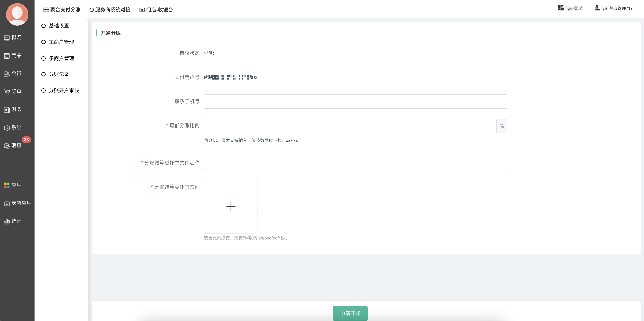Switch to 服务商系统对接 tab
Image resolution: width=644 pixels, height=321 pixels.
click(x=110, y=10)
